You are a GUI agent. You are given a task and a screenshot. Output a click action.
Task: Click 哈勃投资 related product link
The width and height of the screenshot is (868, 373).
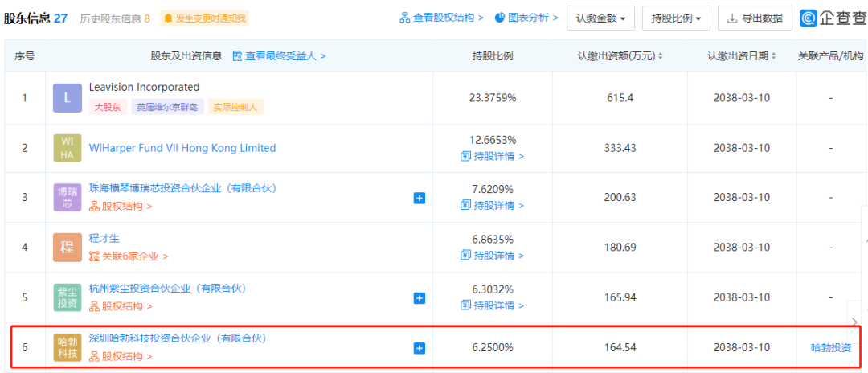coord(831,348)
